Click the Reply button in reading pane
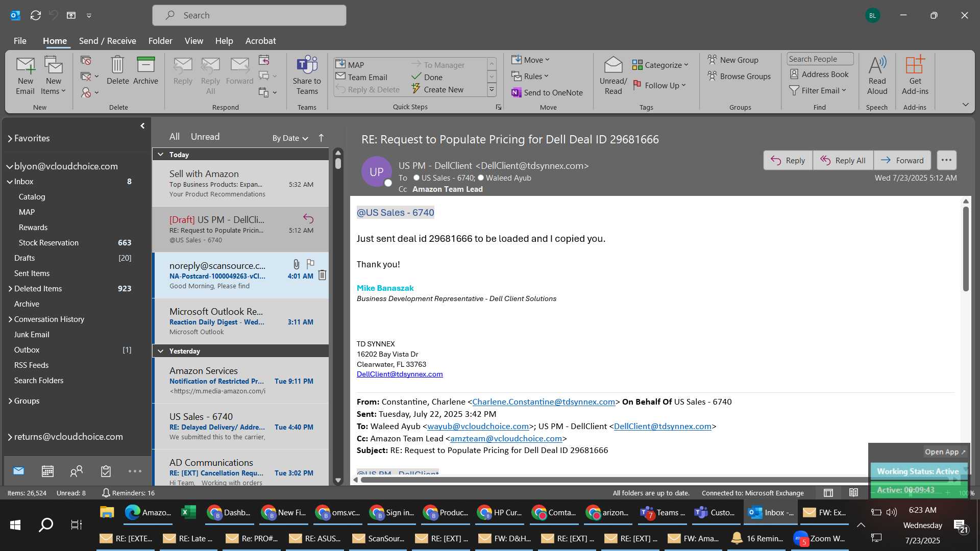This screenshot has width=980, height=551. [x=788, y=160]
